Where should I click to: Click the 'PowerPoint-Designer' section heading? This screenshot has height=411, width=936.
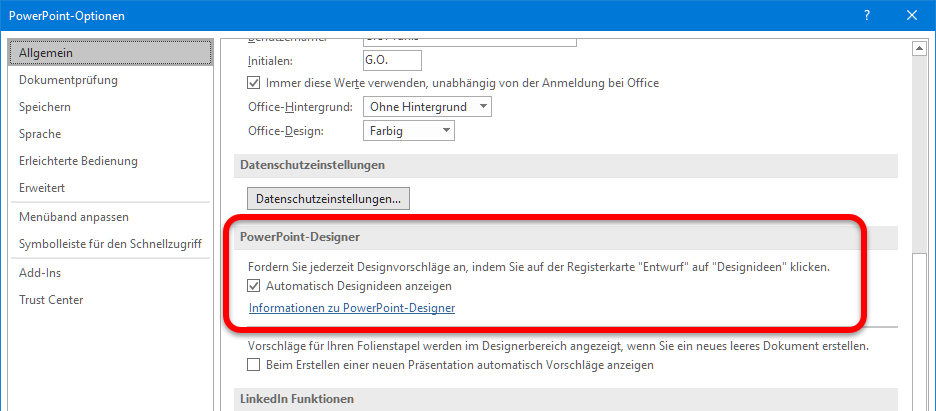(x=300, y=237)
